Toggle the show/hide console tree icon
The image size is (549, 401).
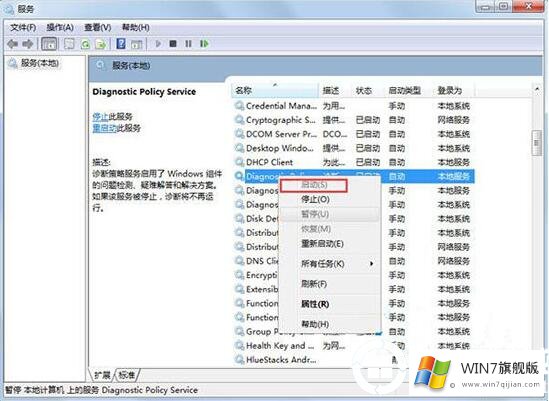[49, 44]
